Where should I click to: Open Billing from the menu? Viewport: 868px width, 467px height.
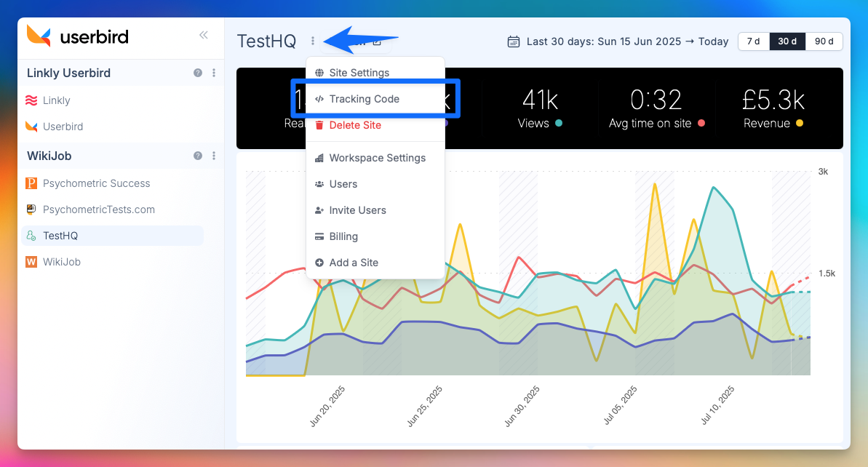click(x=375, y=236)
